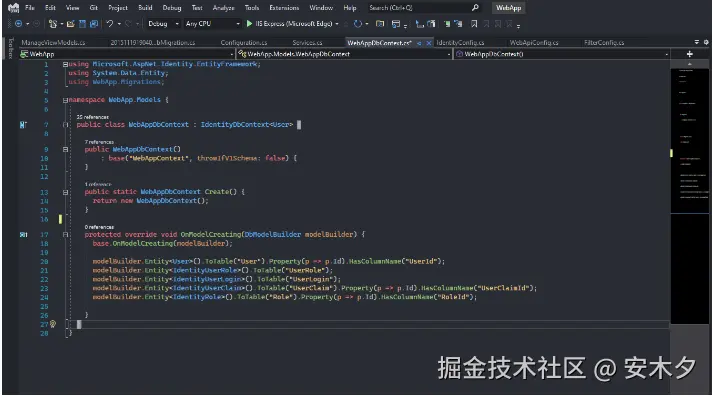Image resolution: width=713 pixels, height=397 pixels.
Task: Click the New Project toolbar icon
Action: [x=53, y=24]
